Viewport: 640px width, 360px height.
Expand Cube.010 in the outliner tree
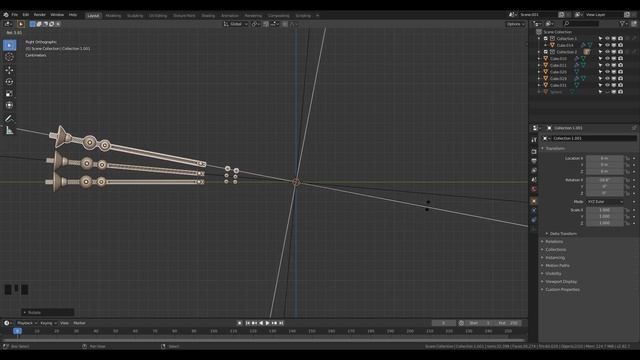point(539,59)
